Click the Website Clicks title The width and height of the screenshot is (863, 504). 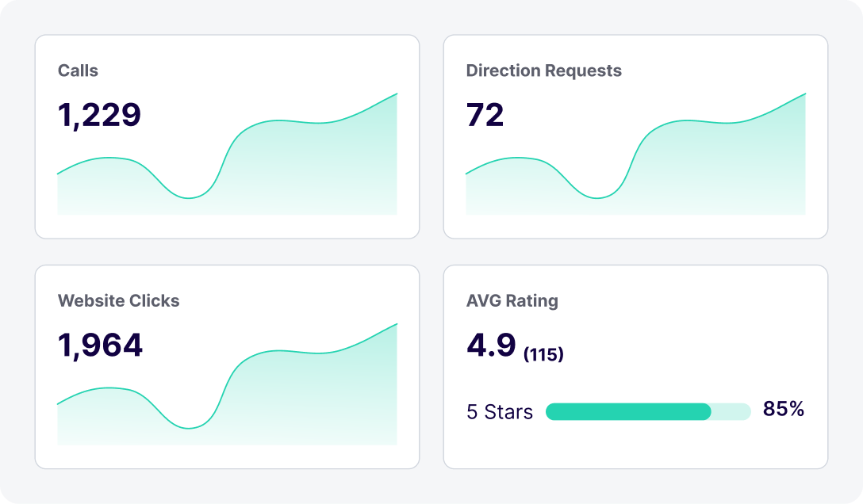(x=118, y=300)
